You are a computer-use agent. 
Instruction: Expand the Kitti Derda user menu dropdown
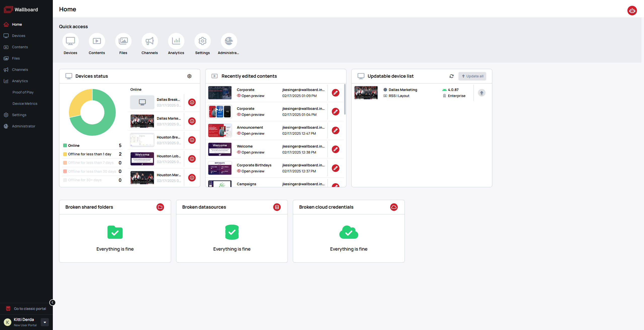point(45,322)
